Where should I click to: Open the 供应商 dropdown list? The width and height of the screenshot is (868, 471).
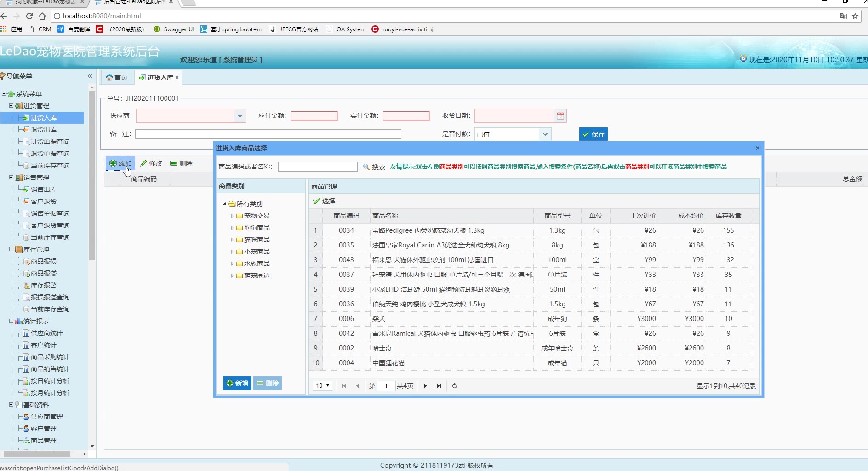click(240, 116)
